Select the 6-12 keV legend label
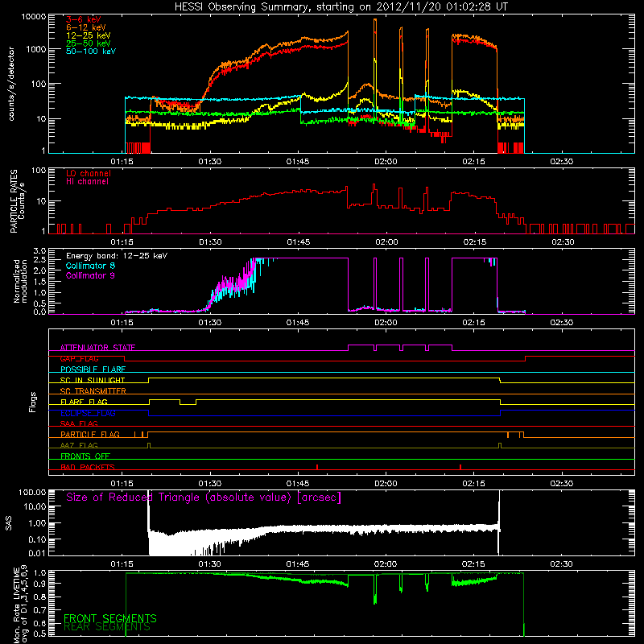644x644 pixels. click(86, 27)
